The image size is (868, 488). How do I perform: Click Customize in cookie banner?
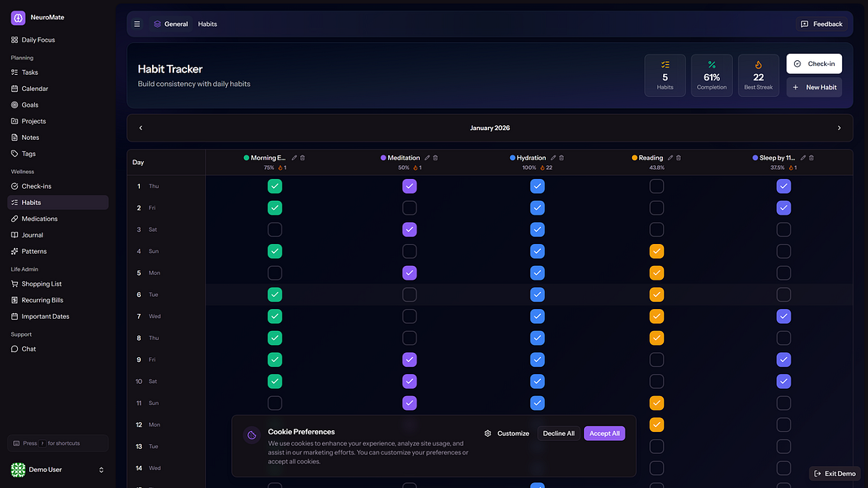pyautogui.click(x=507, y=434)
